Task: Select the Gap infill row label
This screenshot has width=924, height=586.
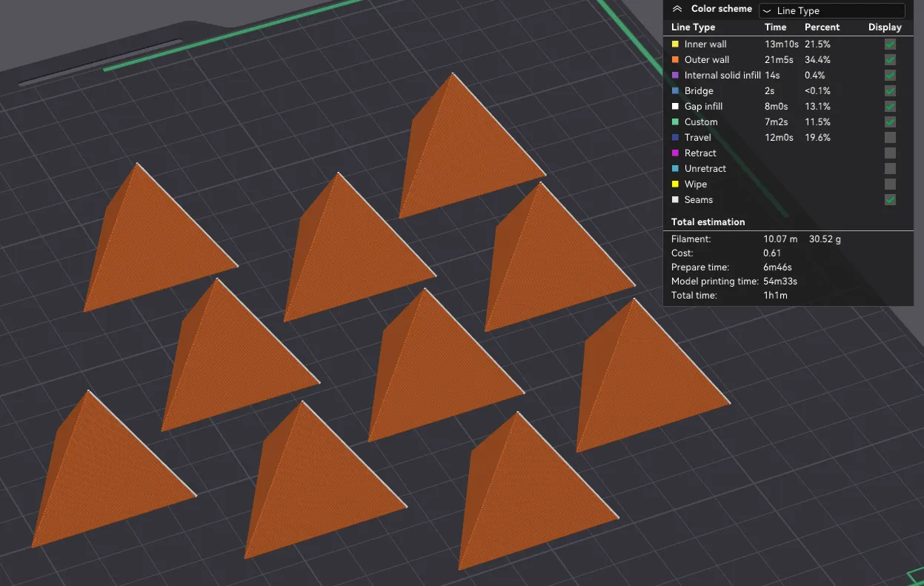Action: pos(703,107)
